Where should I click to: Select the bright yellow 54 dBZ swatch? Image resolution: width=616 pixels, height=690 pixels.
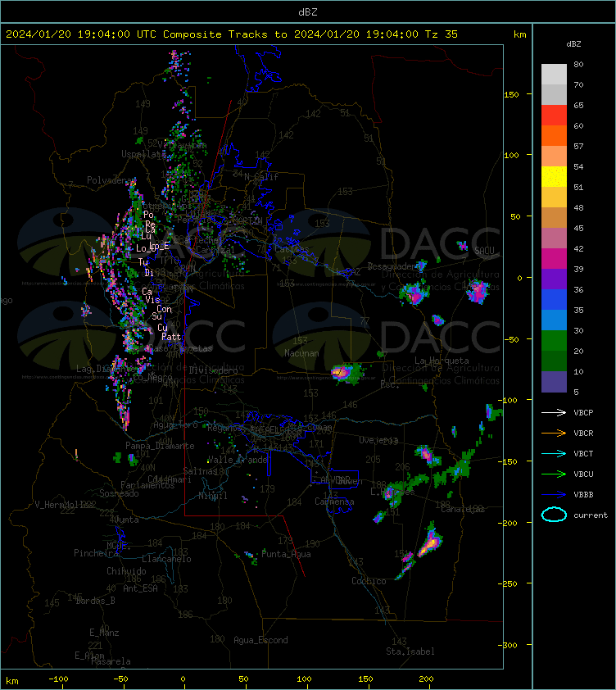pos(554,176)
